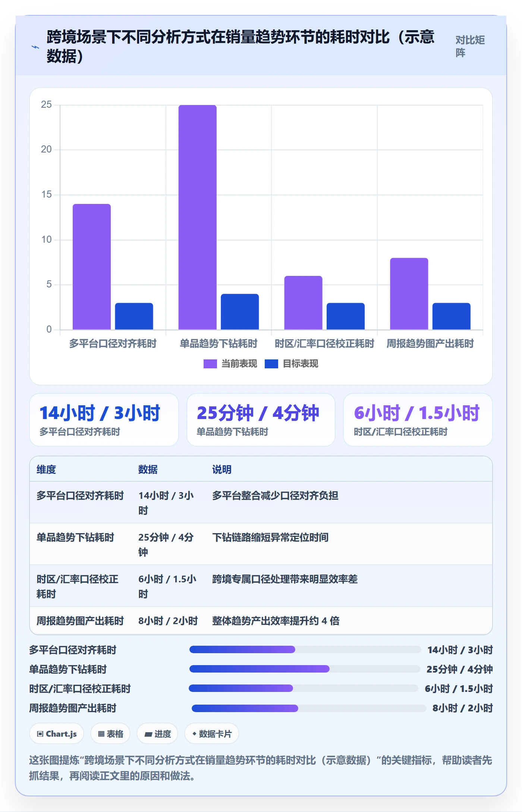Click the purple bar for 时区/汇率口径校正耗时
Screen dimensions: 522x812
(x=303, y=303)
